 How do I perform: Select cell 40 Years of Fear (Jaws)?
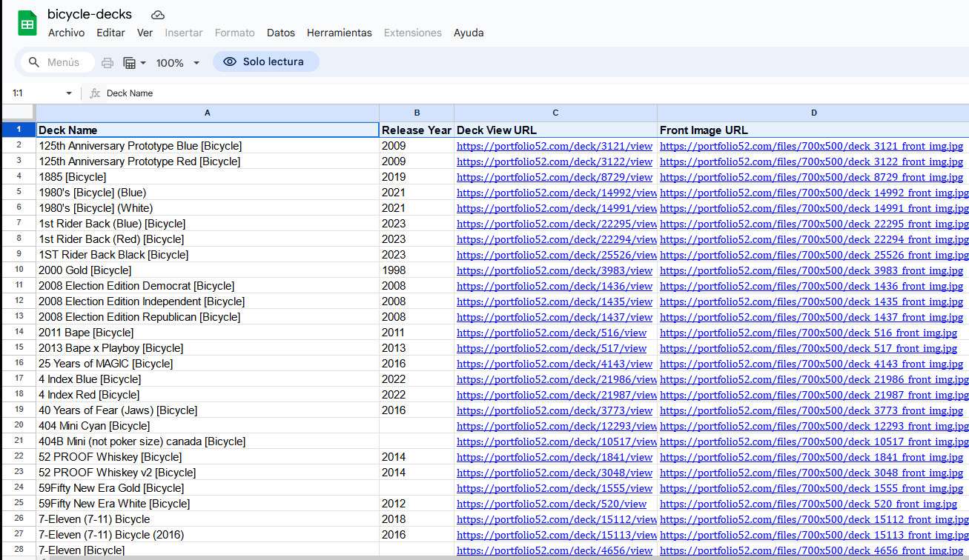coord(208,410)
